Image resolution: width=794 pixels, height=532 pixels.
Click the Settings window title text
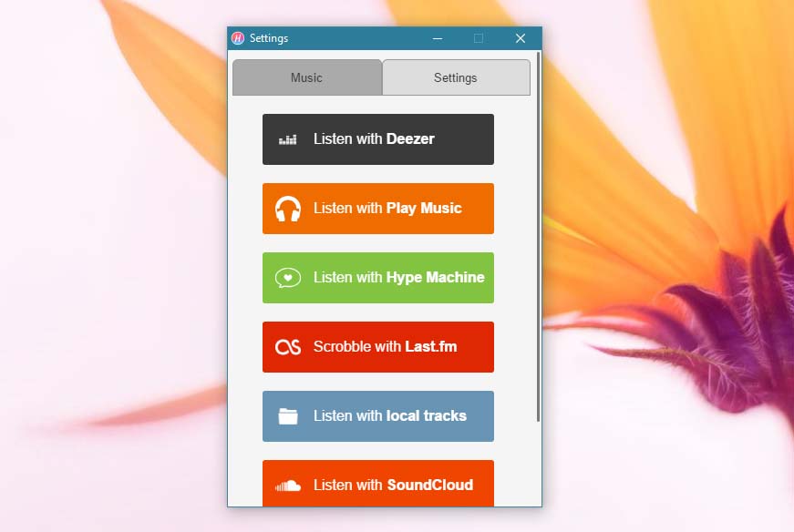click(269, 38)
